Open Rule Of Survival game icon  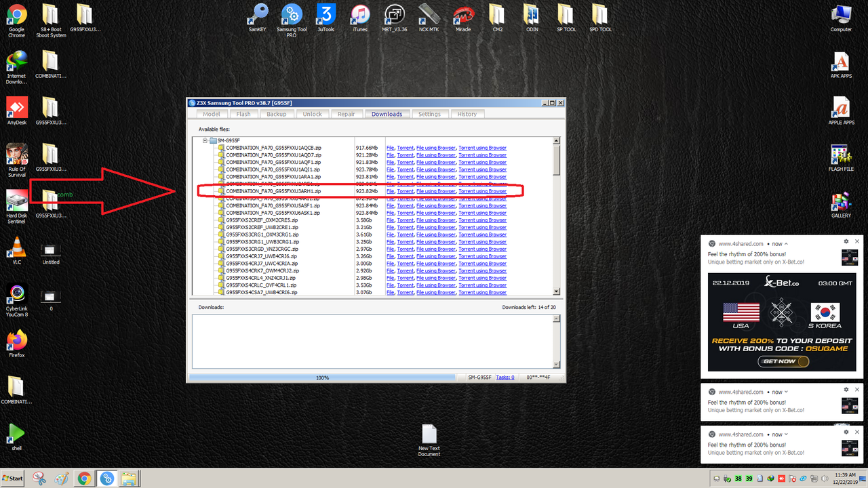tap(16, 160)
